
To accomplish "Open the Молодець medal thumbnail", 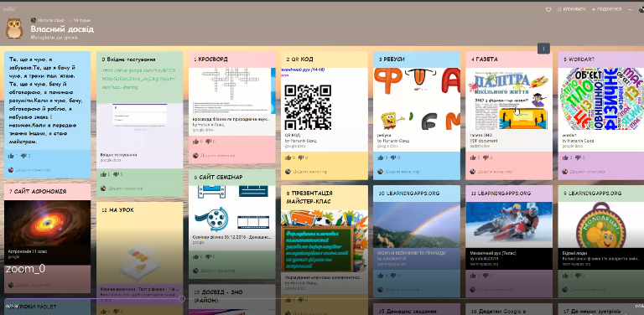I will coord(601,225).
